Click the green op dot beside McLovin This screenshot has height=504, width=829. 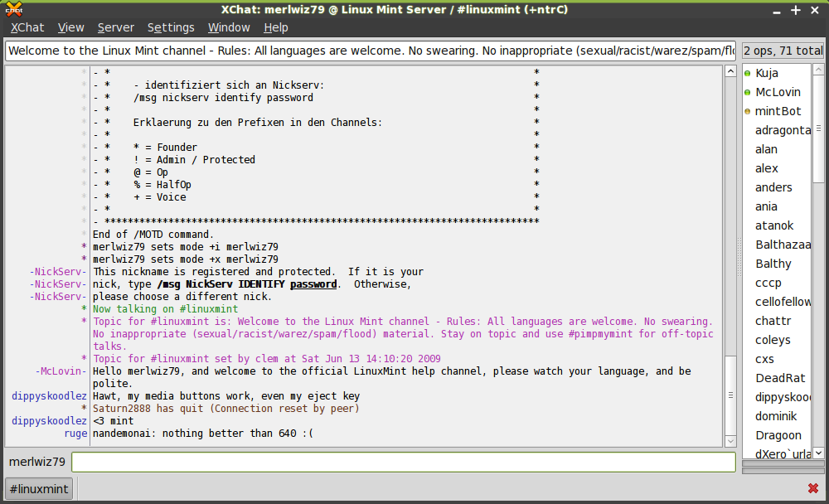click(x=747, y=93)
